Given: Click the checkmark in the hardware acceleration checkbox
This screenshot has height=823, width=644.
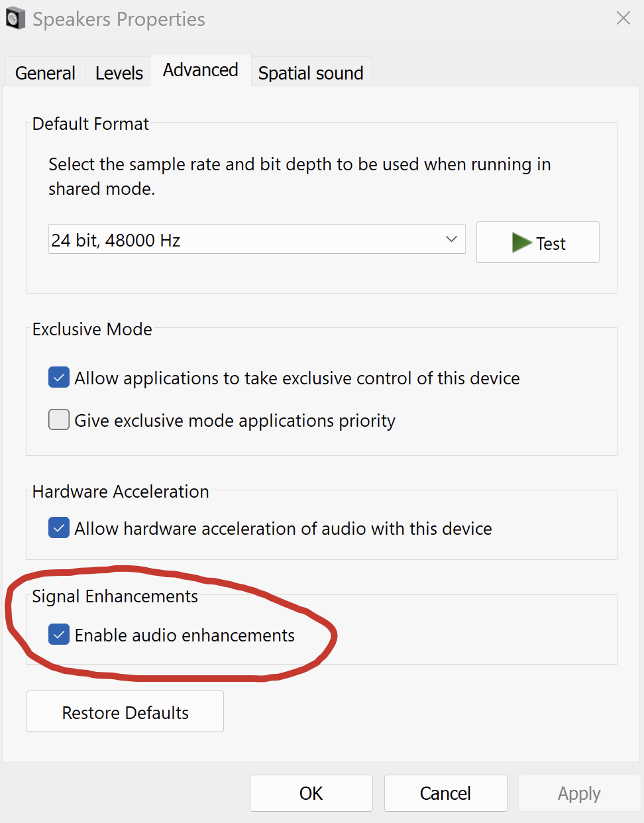Looking at the screenshot, I should pyautogui.click(x=59, y=528).
